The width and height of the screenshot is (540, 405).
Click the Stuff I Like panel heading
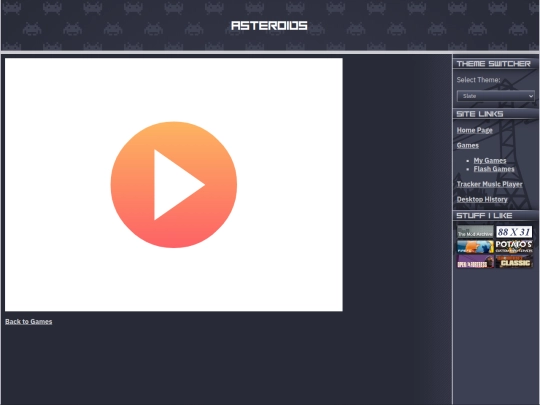tap(484, 216)
